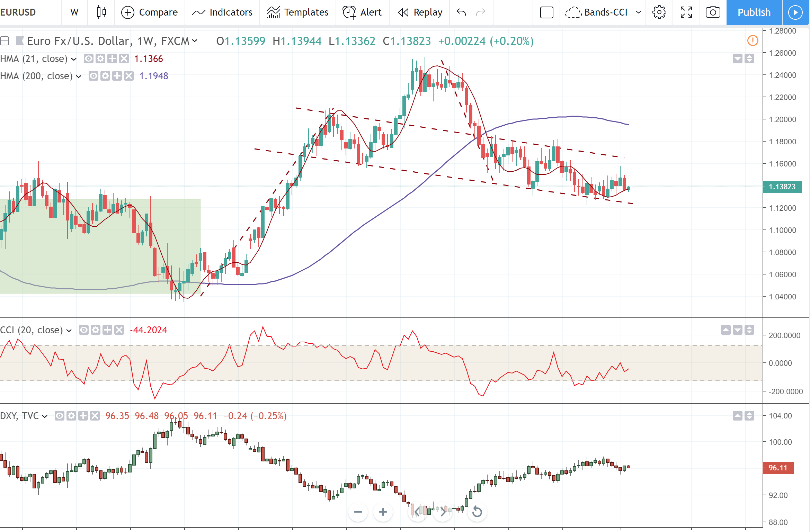Remove the HMA (200) indicator

(x=129, y=76)
